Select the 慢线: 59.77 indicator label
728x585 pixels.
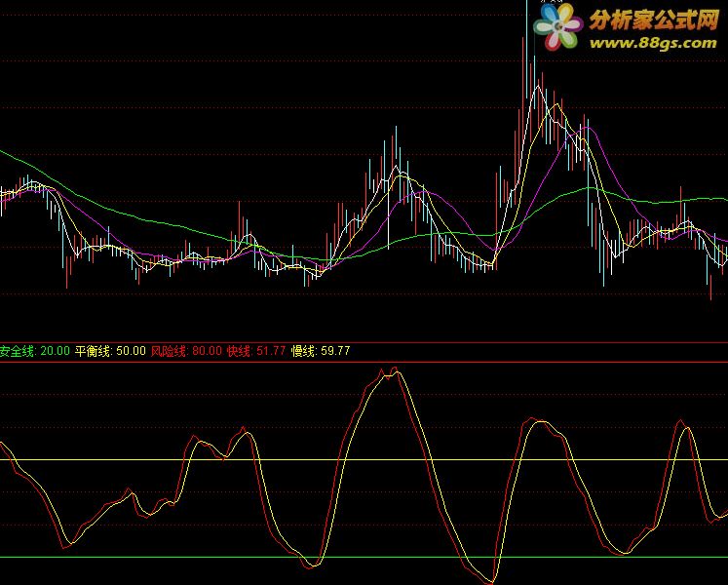click(x=321, y=351)
